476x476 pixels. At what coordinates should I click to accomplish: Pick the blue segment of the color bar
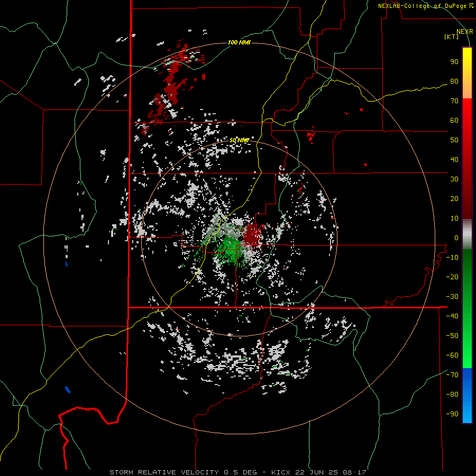[467, 396]
